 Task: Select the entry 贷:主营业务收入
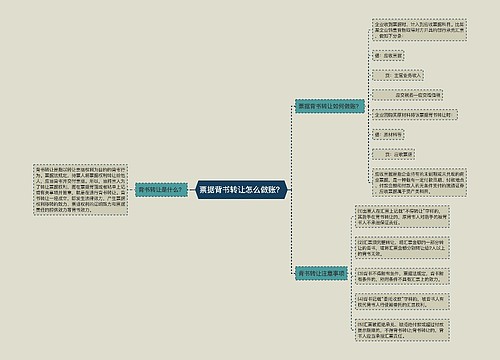coord(398,75)
